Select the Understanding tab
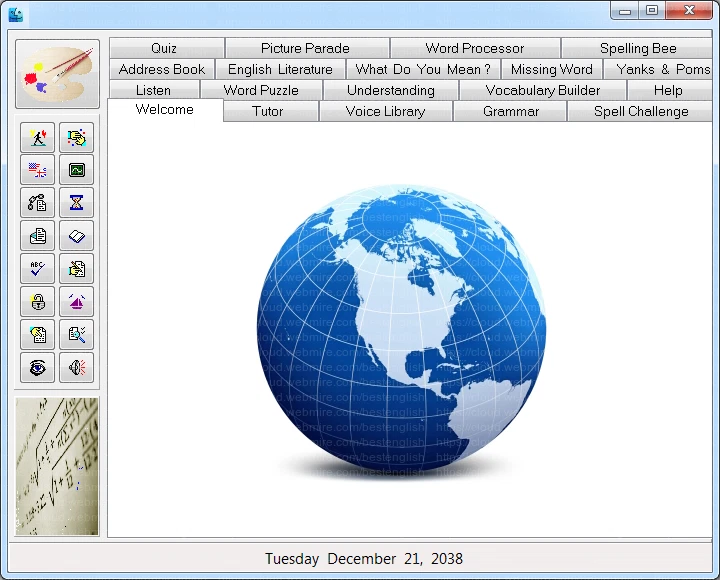This screenshot has width=720, height=580. click(x=391, y=90)
